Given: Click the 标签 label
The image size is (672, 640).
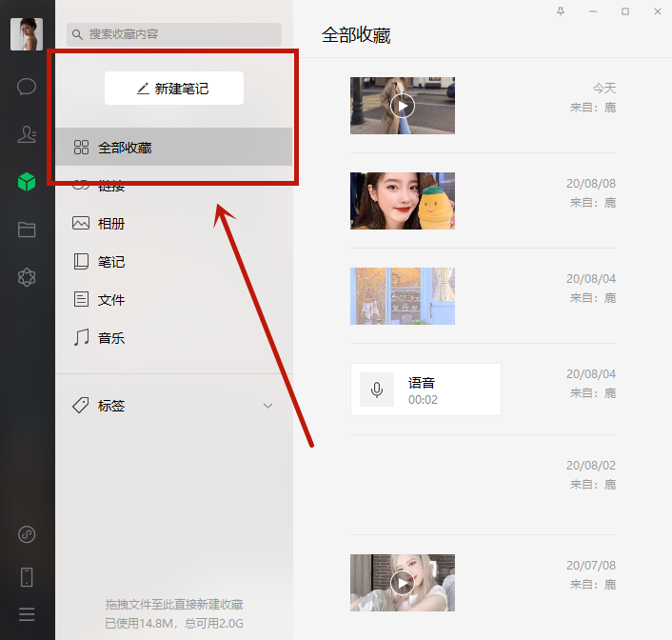Looking at the screenshot, I should tap(111, 406).
